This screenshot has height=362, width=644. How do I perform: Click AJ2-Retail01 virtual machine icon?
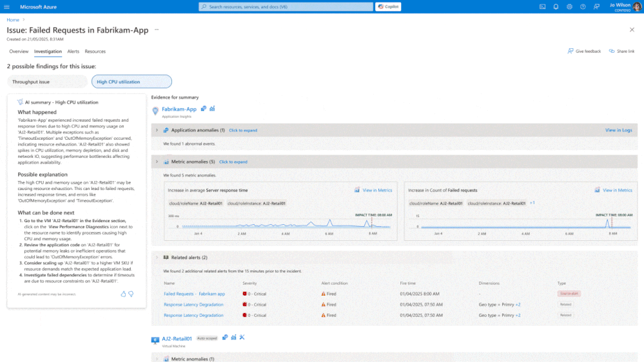(155, 340)
